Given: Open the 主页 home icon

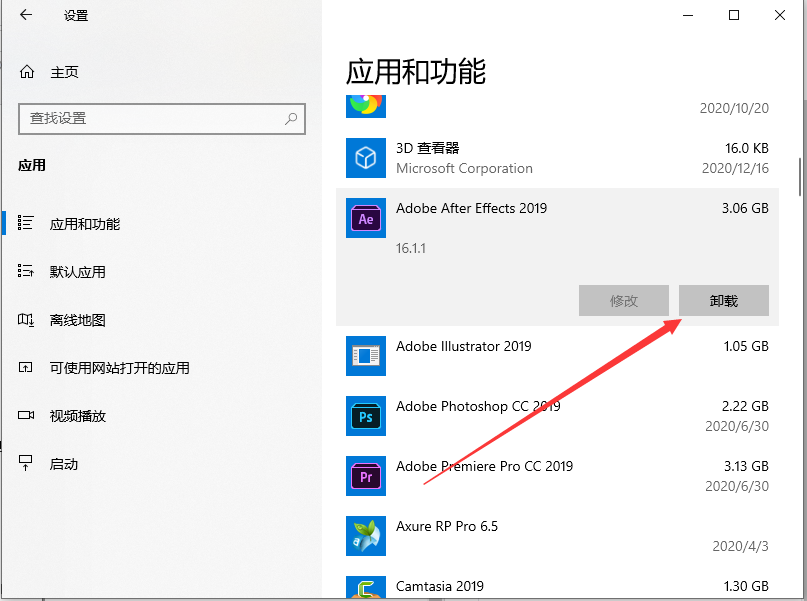Looking at the screenshot, I should 27,72.
